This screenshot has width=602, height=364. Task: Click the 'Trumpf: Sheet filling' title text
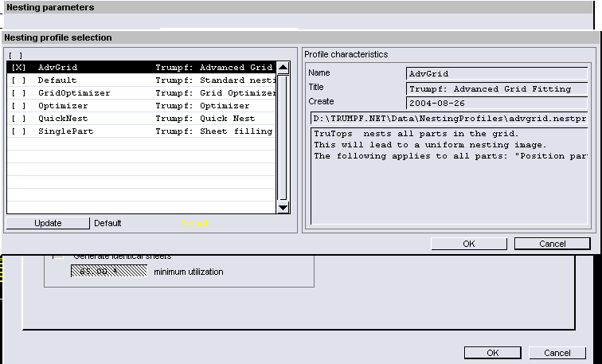click(214, 131)
